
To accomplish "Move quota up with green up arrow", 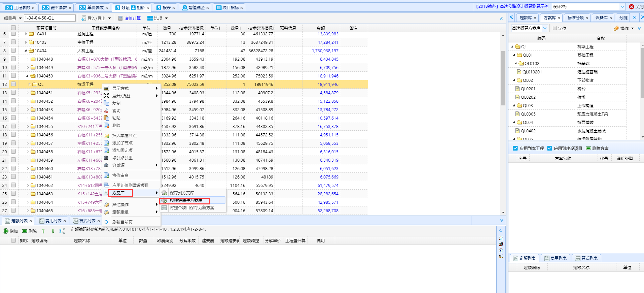I will click(43, 231).
